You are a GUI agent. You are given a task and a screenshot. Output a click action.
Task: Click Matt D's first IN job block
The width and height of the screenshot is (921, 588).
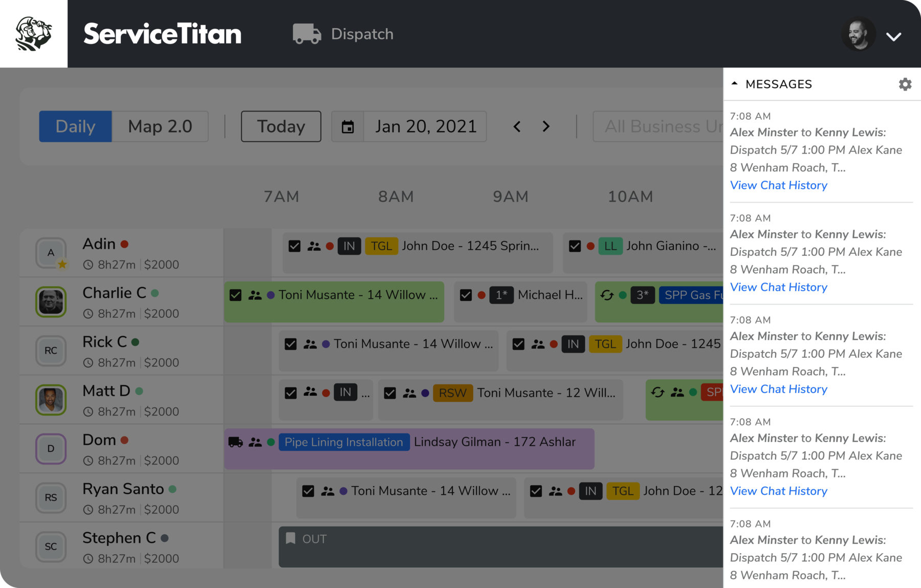click(x=326, y=400)
